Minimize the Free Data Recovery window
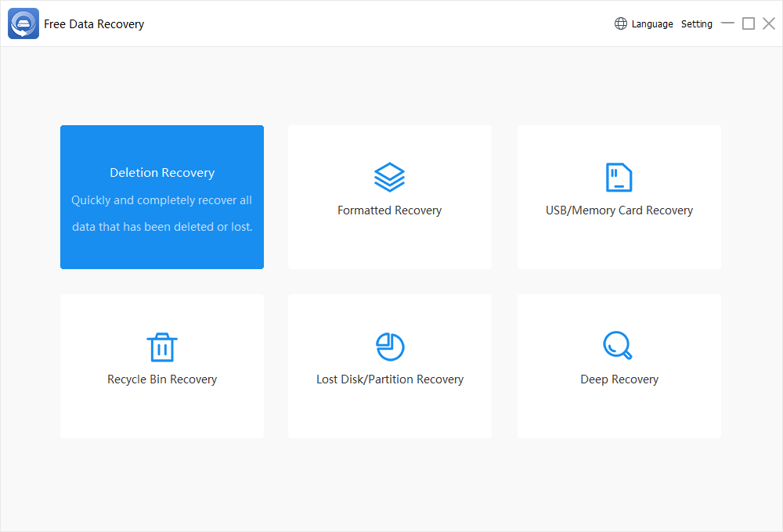This screenshot has width=783, height=532. pos(727,23)
